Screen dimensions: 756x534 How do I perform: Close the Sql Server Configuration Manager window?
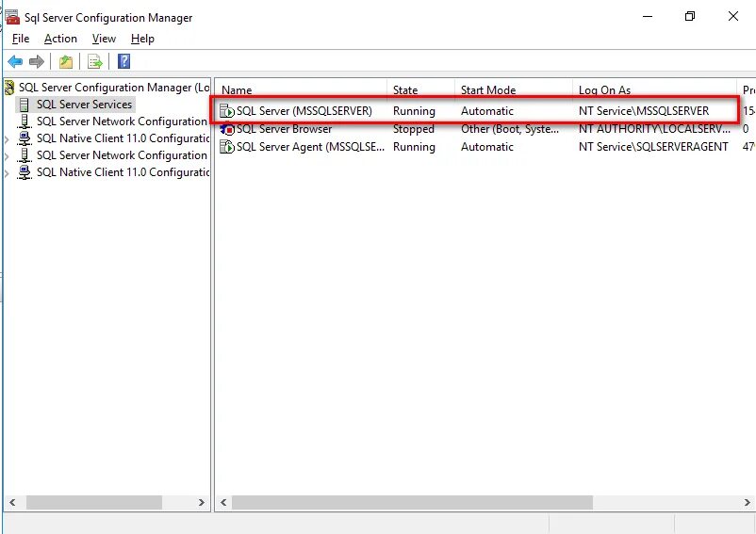[x=733, y=16]
